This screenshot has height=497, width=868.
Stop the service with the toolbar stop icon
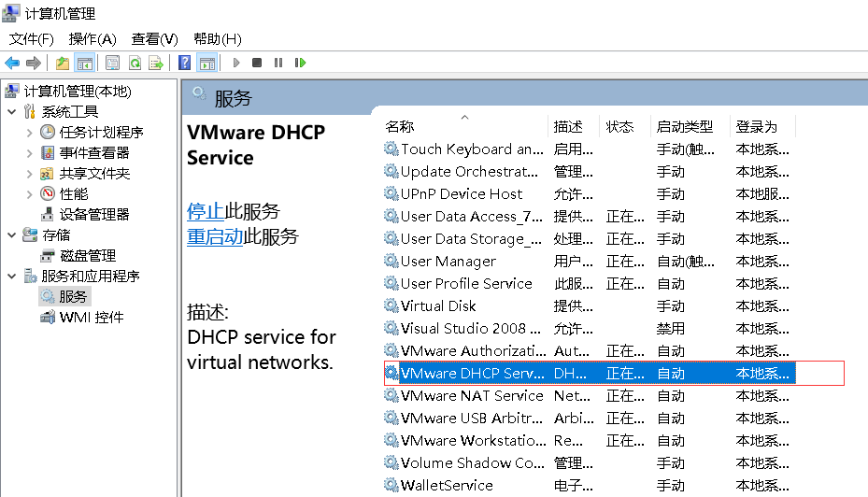coord(257,63)
